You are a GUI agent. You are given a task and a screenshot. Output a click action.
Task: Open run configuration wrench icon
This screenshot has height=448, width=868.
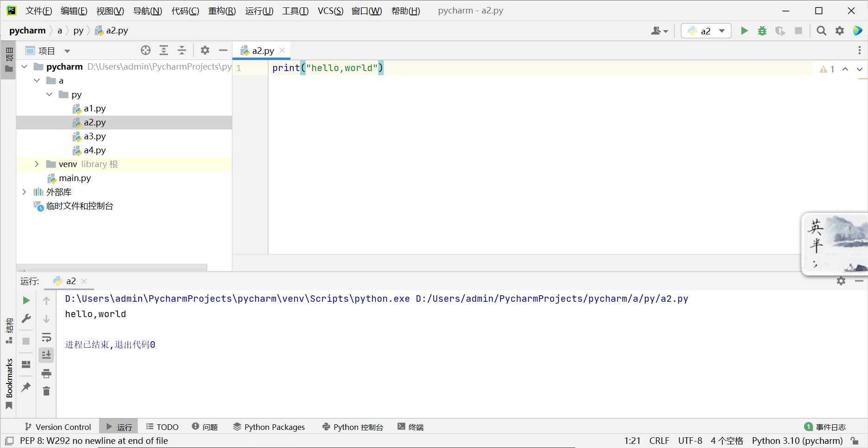click(26, 318)
